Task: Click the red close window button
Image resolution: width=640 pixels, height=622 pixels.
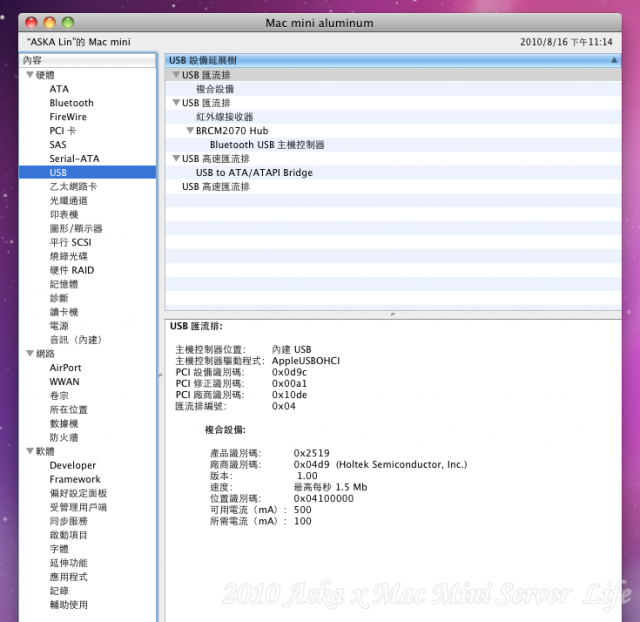Action: click(31, 22)
